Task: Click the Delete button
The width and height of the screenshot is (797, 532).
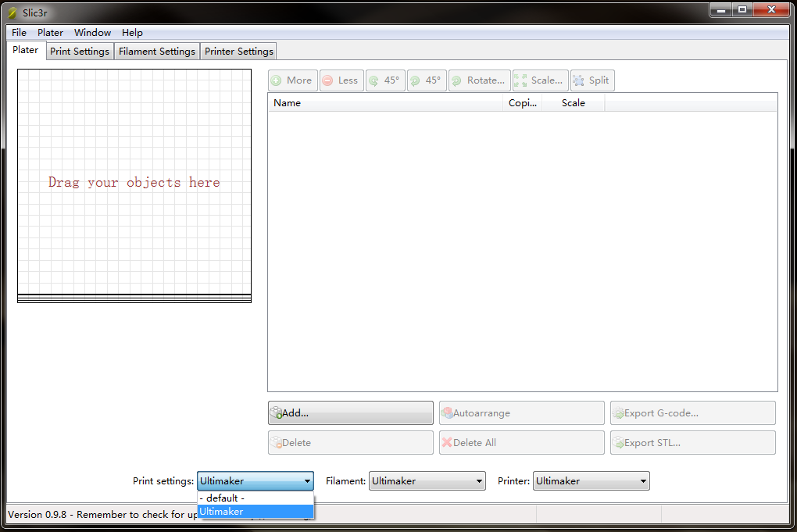Action: tap(351, 443)
